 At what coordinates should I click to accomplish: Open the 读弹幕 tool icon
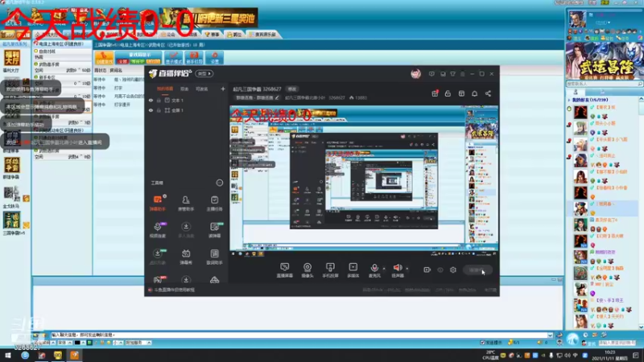click(x=214, y=230)
